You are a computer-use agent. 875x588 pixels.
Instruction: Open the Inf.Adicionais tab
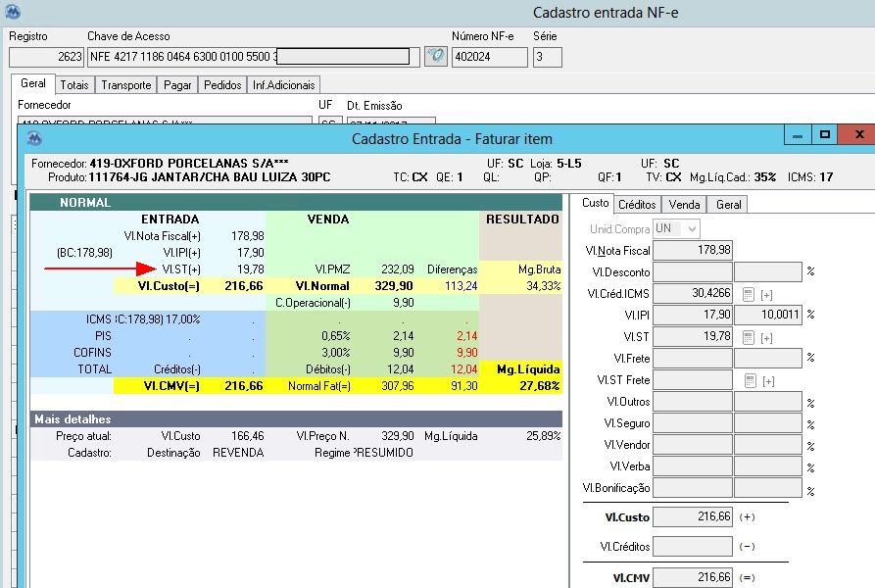pos(283,85)
